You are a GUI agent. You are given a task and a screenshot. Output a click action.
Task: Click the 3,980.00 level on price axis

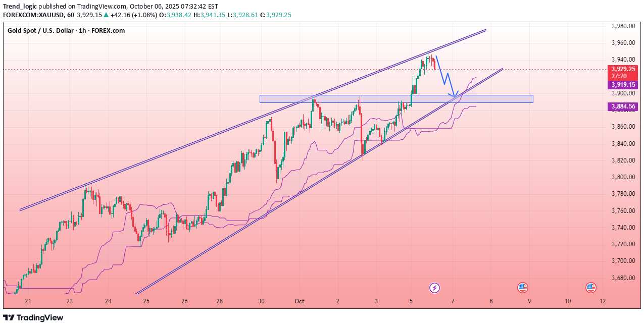click(622, 26)
